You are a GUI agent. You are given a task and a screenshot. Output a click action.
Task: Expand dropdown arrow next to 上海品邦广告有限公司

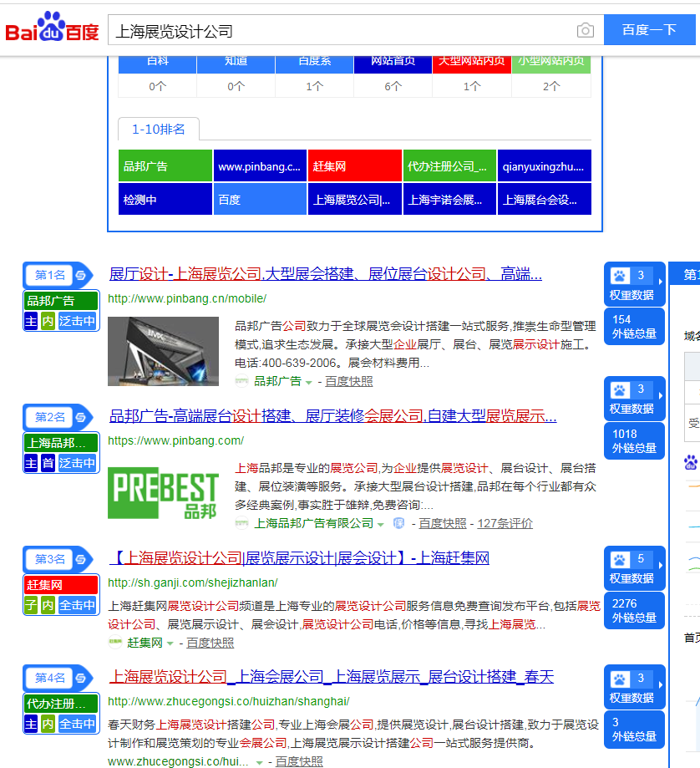(x=380, y=525)
